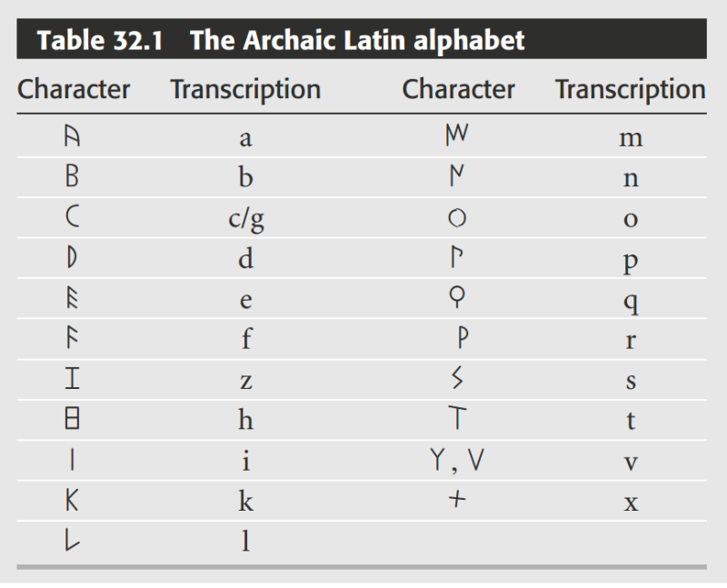Viewport: 727px width, 588px height.
Task: Click the archaic characters for letter v
Action: 458,460
